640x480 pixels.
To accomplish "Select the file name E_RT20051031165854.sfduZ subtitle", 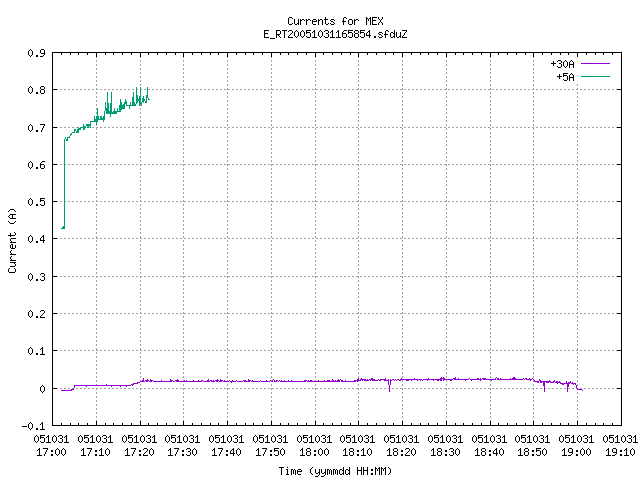I will click(x=335, y=34).
